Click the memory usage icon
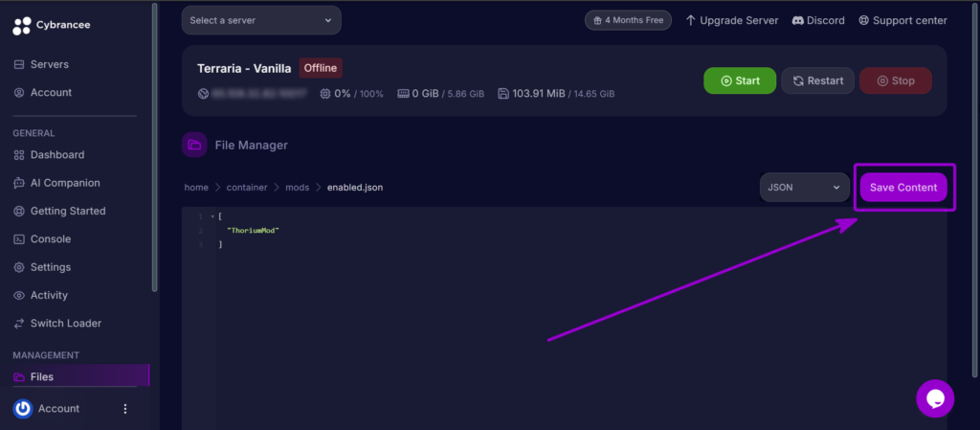The height and width of the screenshot is (430, 980). [x=403, y=94]
